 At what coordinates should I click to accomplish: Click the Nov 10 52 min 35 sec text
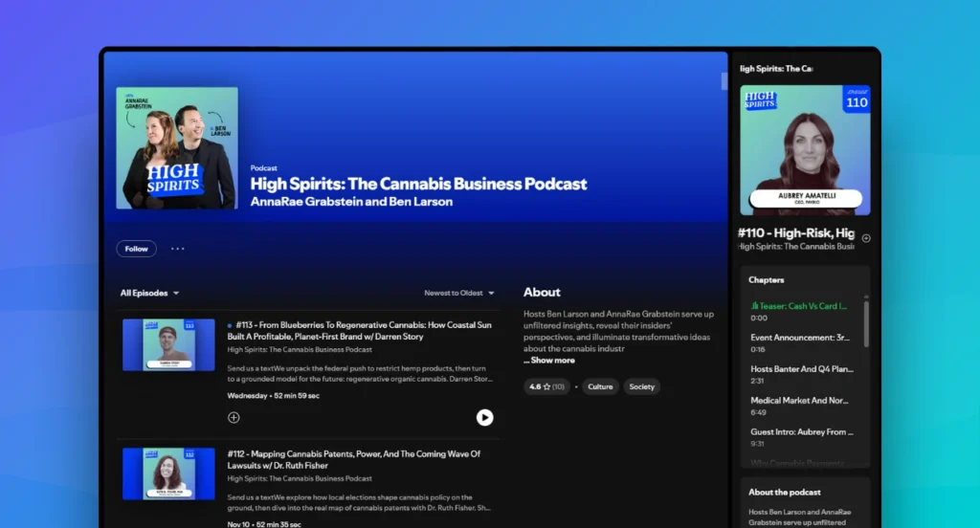[x=264, y=524]
